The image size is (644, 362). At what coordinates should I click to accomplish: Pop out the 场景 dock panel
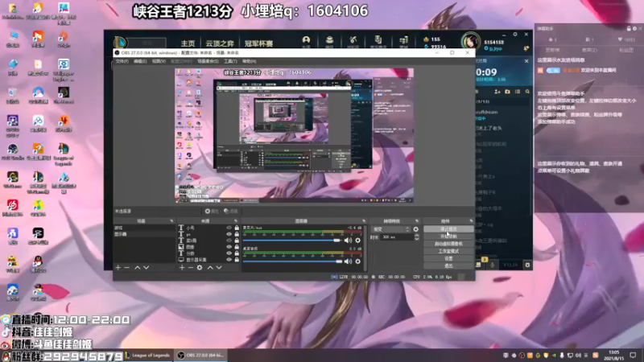click(171, 221)
